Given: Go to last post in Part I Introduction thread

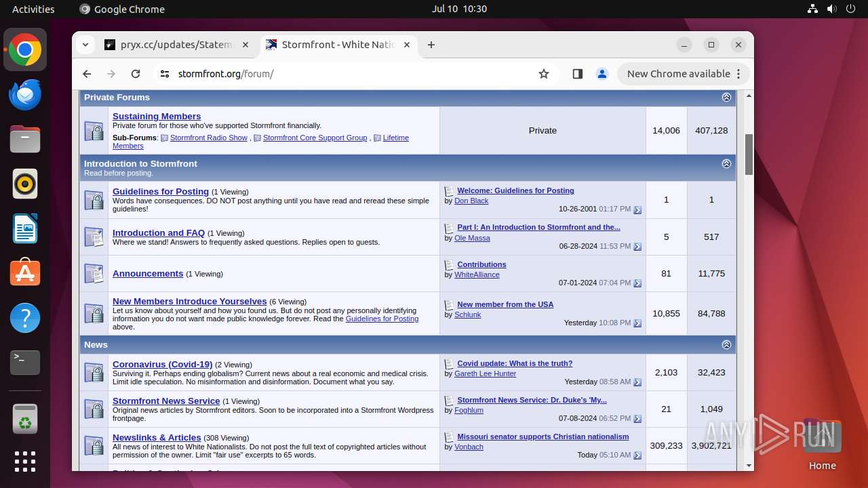Looking at the screenshot, I should click(x=637, y=247).
